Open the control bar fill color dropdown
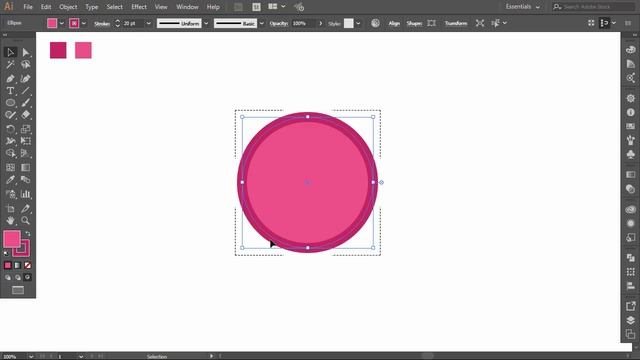 pyautogui.click(x=62, y=23)
